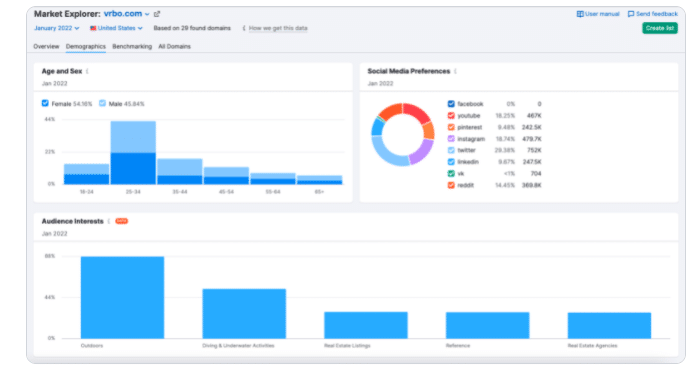Click info icon beside Audience Interests
This screenshot has width=699, height=377.
tap(109, 221)
